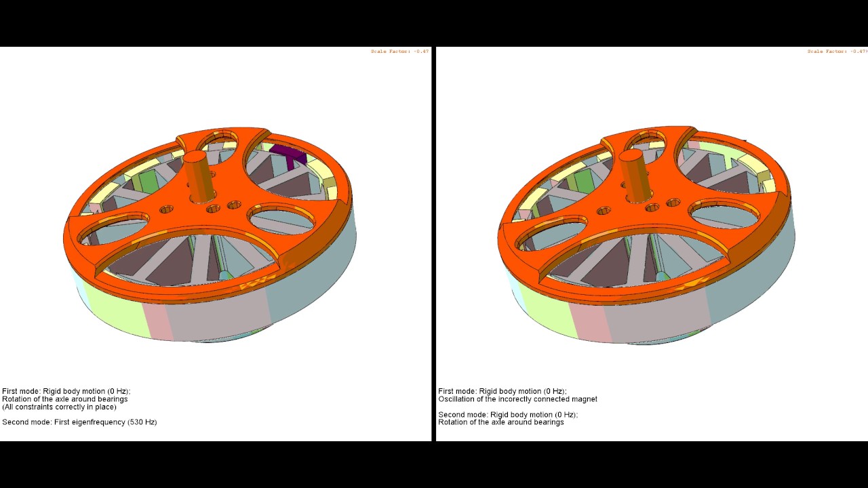Image resolution: width=868 pixels, height=488 pixels.
Task: Click "Oscillation of the incorrectly connected magnet" text
Action: coord(517,399)
